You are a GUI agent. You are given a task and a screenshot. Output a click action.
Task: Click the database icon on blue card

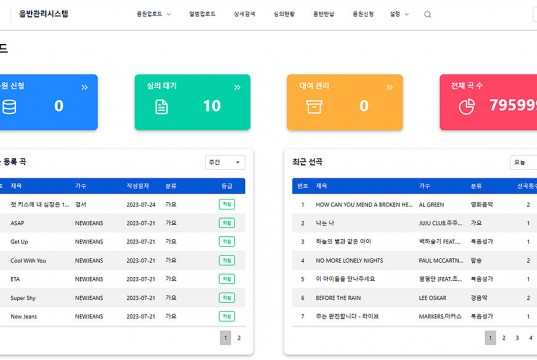tap(9, 107)
